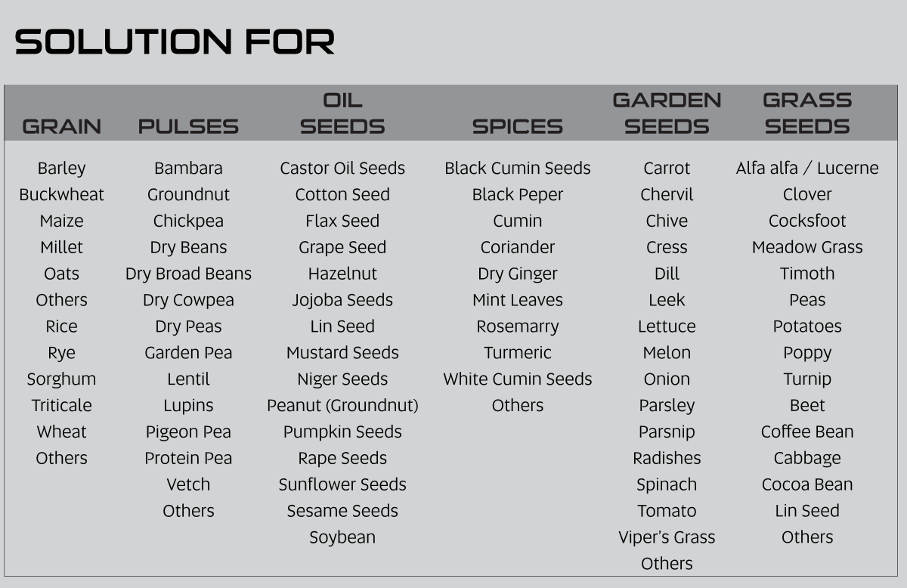Select Castor Oil Seeds entry
Viewport: 907px width, 588px height.
[342, 168]
